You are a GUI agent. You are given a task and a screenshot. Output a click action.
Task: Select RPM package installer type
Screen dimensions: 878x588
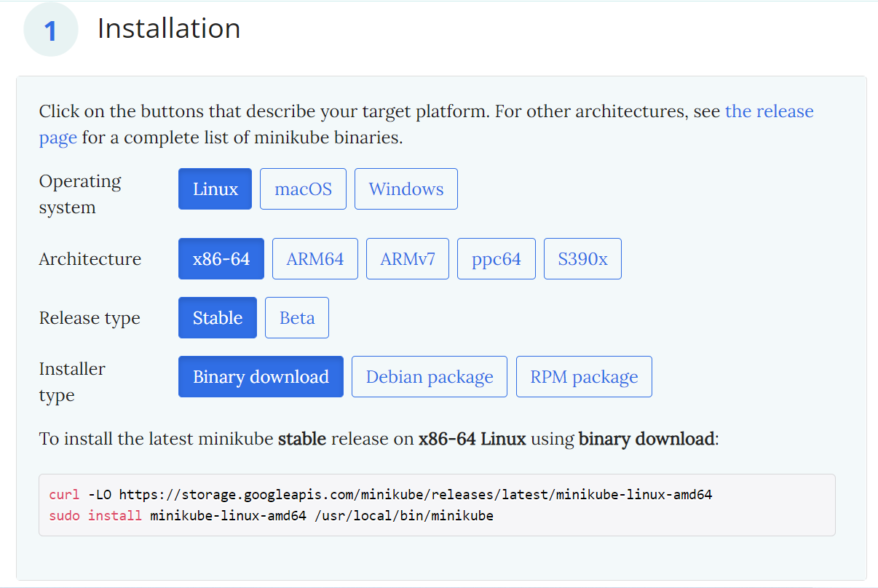(x=584, y=377)
